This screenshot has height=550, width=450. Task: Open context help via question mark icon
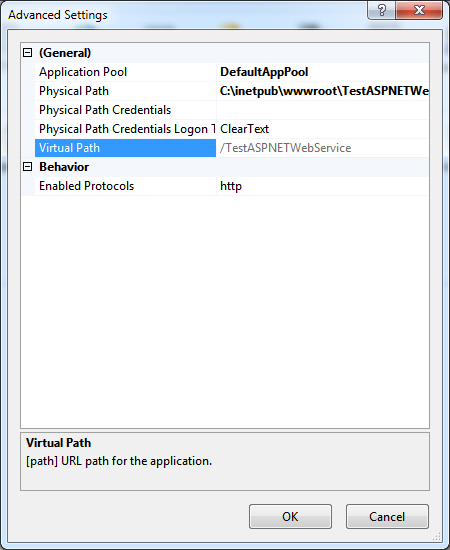tap(381, 10)
